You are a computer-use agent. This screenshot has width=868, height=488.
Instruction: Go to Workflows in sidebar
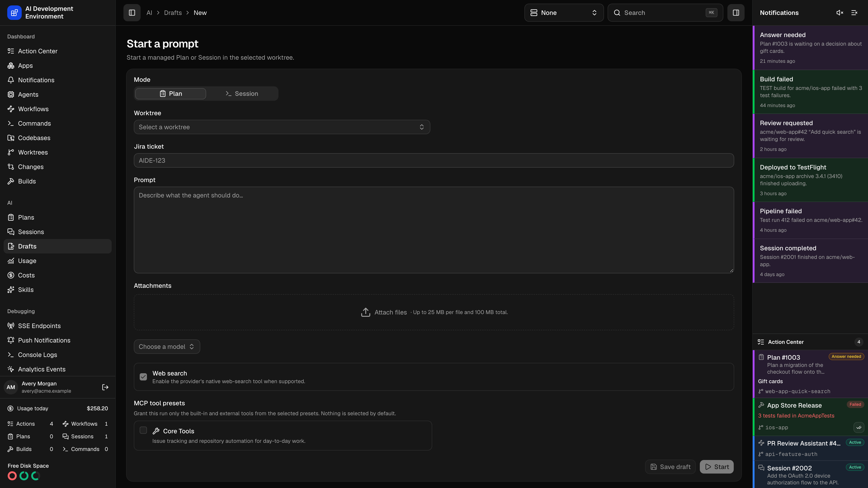pyautogui.click(x=58, y=109)
